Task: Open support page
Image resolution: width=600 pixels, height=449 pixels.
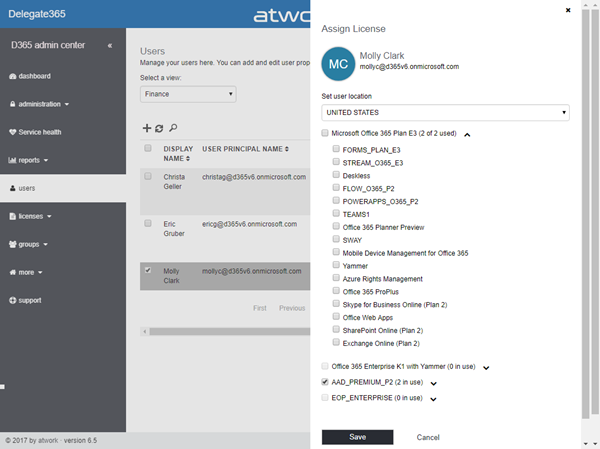Action: [x=25, y=300]
